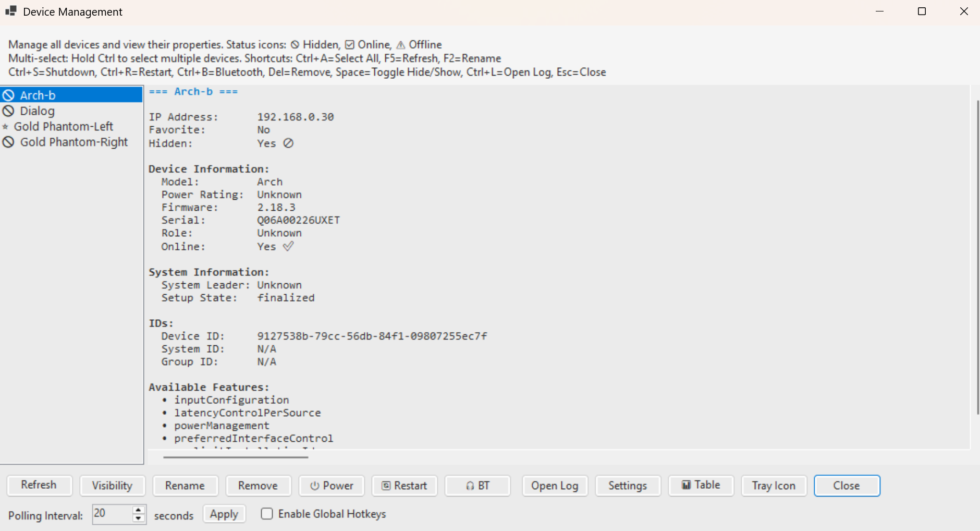Viewport: 980px width, 531px height.
Task: Open Table view with table icon
Action: [701, 486]
